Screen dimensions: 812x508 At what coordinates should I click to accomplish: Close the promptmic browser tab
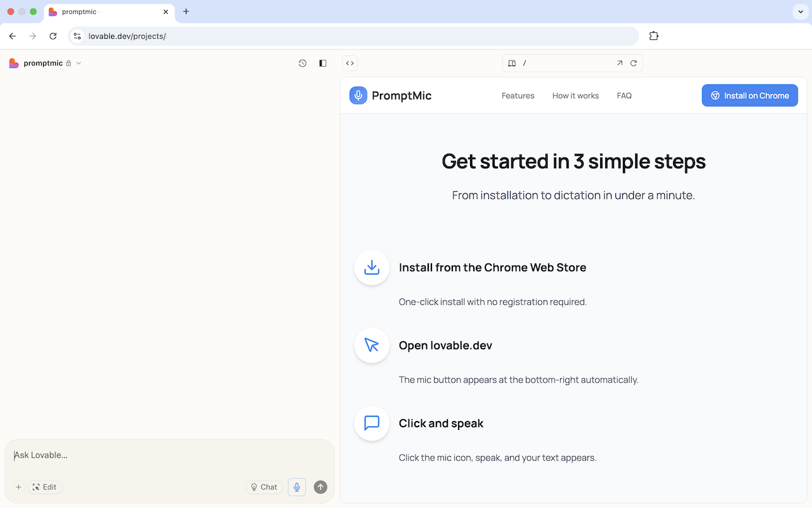(x=166, y=11)
